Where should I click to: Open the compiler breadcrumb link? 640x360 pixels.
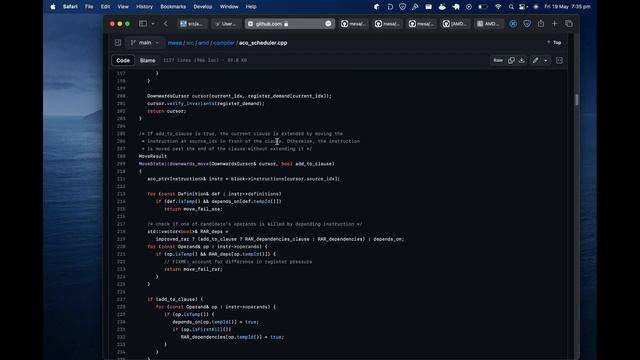224,42
